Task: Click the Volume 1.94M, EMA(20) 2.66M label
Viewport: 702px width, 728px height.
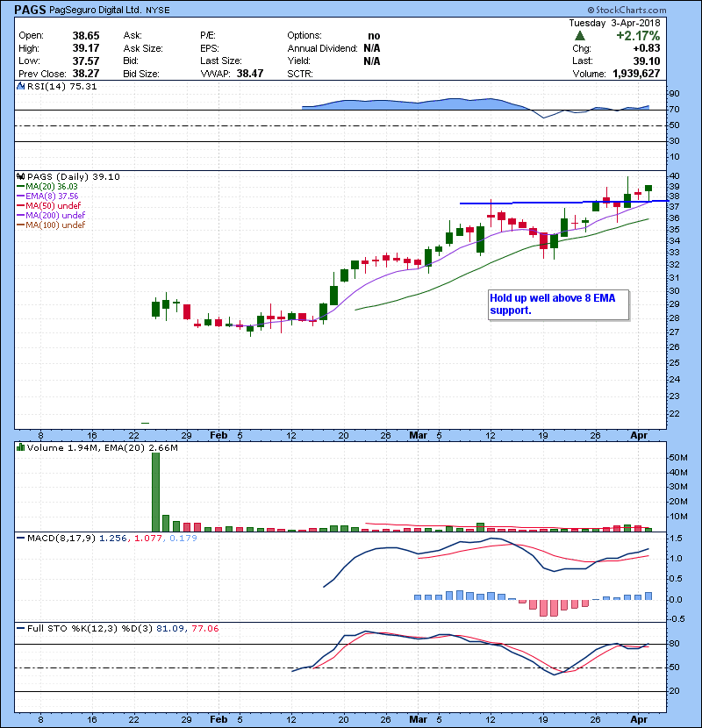Action: pos(102,448)
